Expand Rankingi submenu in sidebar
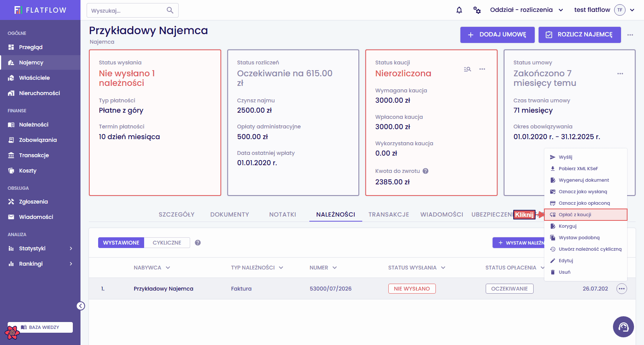Image resolution: width=644 pixels, height=345 pixels. 40,264
